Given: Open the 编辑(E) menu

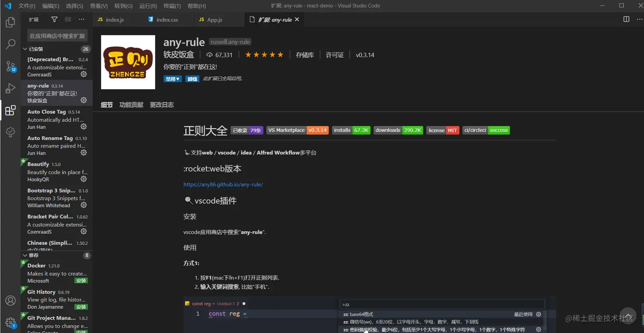Looking at the screenshot, I should (51, 6).
